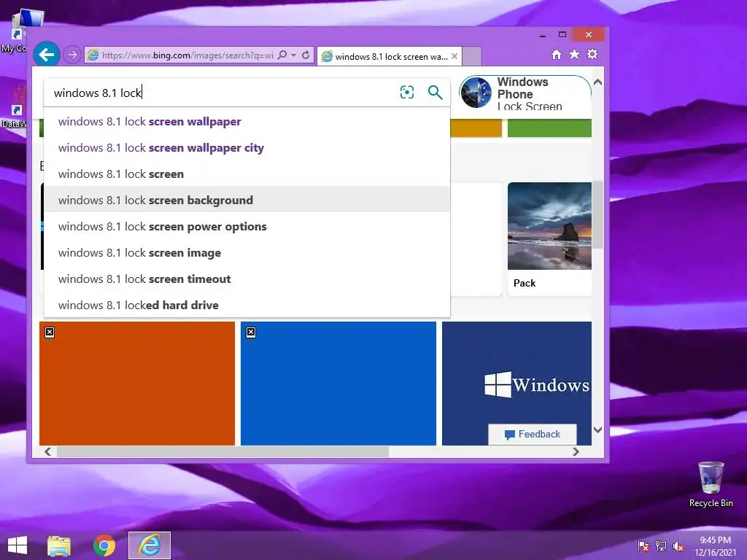This screenshot has height=560, width=747.
Task: Click the address bar URL text
Action: (187, 55)
